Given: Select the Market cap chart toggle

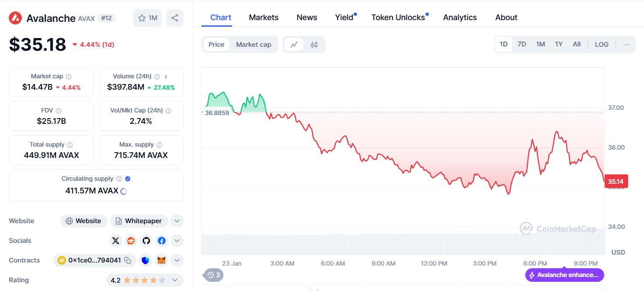Looking at the screenshot, I should tap(254, 45).
